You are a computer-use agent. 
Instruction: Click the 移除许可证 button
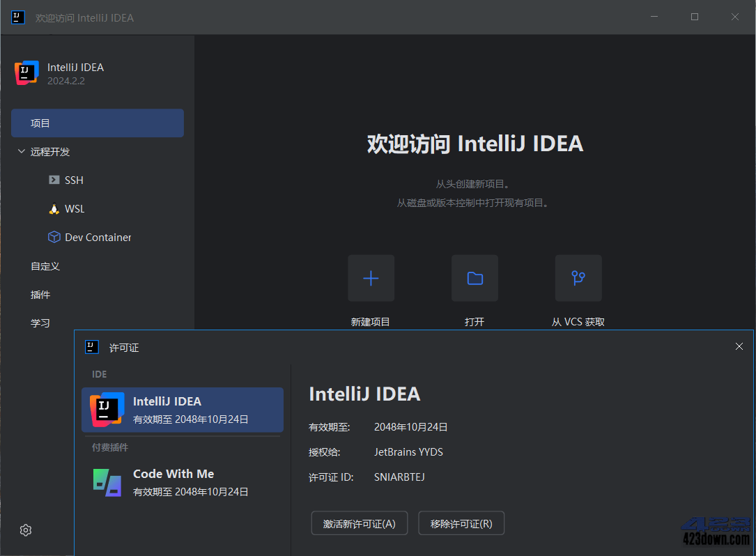(x=461, y=523)
